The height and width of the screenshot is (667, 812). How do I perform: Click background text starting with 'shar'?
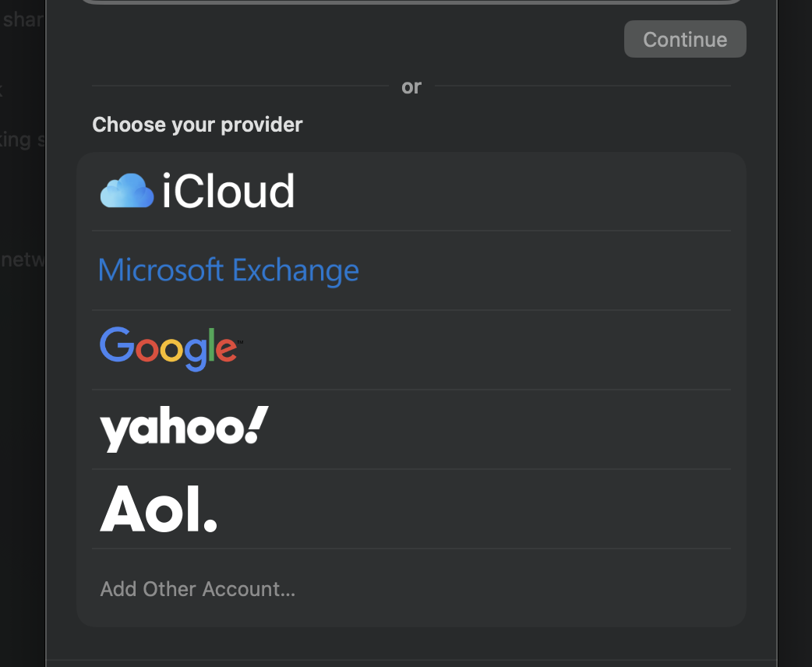pyautogui.click(x=23, y=19)
